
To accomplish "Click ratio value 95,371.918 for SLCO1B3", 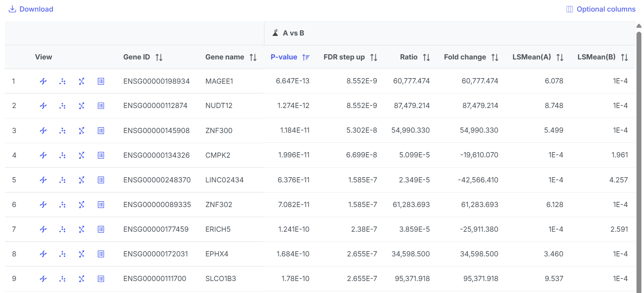I will coord(412,278).
